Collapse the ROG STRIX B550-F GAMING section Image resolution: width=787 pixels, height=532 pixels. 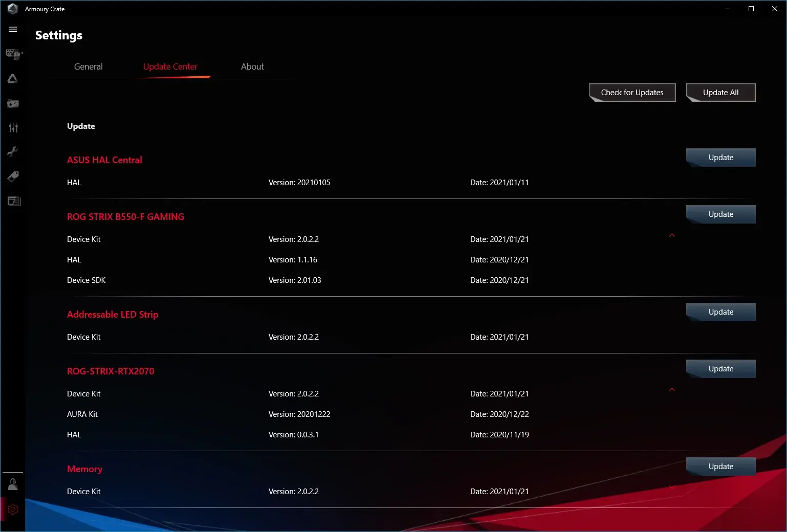[672, 235]
